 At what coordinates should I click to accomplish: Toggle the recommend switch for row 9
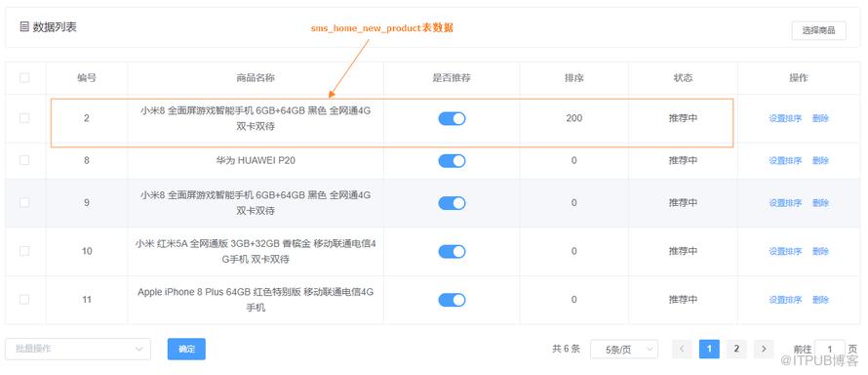pyautogui.click(x=452, y=203)
